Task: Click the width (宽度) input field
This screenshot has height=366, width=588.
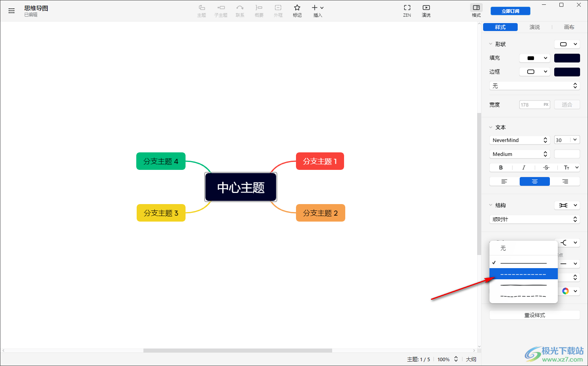Action: pos(535,105)
